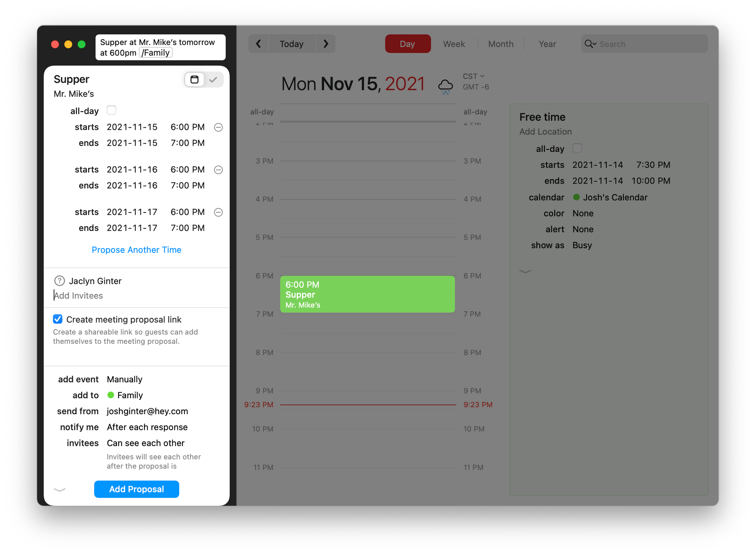Expand the scroll indicator at bottom of proposal panel
Image resolution: width=756 pixels, height=555 pixels.
coord(59,489)
